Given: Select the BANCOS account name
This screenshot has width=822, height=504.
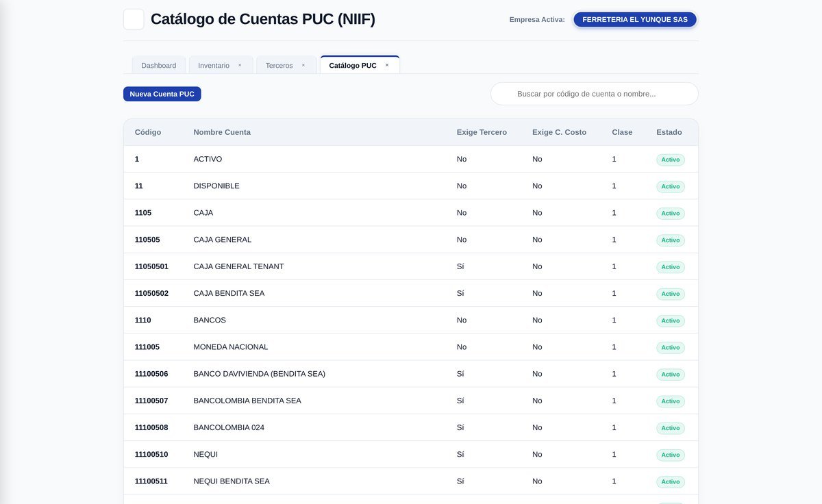Looking at the screenshot, I should pyautogui.click(x=210, y=320).
